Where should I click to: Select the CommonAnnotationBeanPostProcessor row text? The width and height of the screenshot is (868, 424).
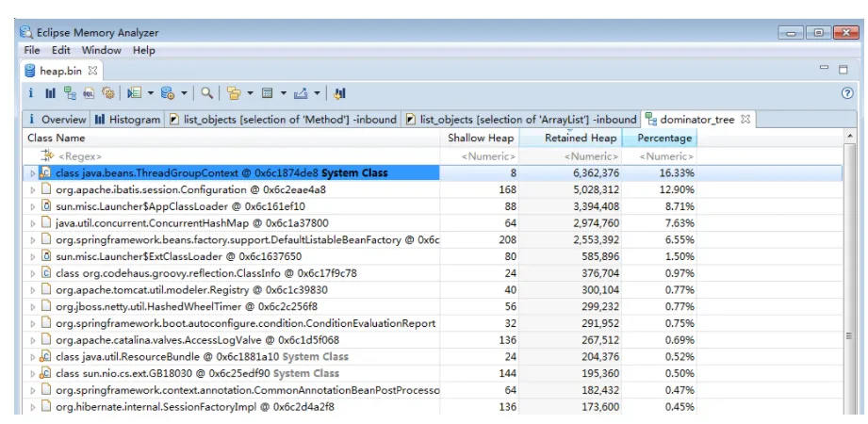point(248,390)
